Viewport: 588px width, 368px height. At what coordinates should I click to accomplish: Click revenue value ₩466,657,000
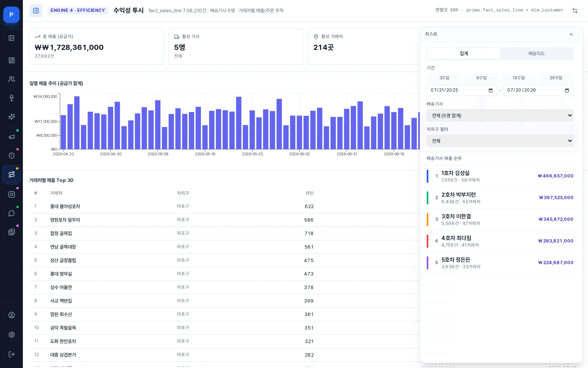(x=556, y=176)
